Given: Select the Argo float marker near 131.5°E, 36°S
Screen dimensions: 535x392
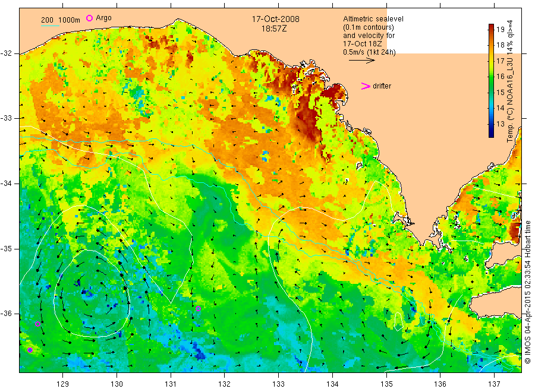Looking at the screenshot, I should coord(198,309).
